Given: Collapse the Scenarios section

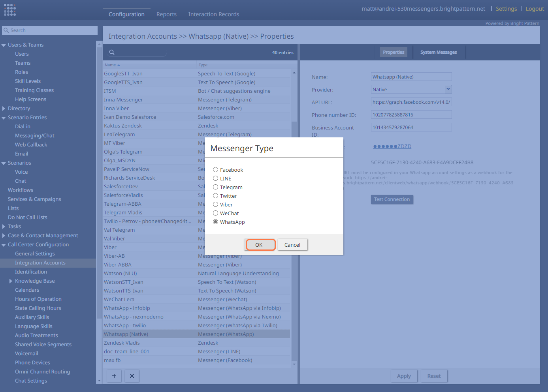Looking at the screenshot, I should coord(4,163).
